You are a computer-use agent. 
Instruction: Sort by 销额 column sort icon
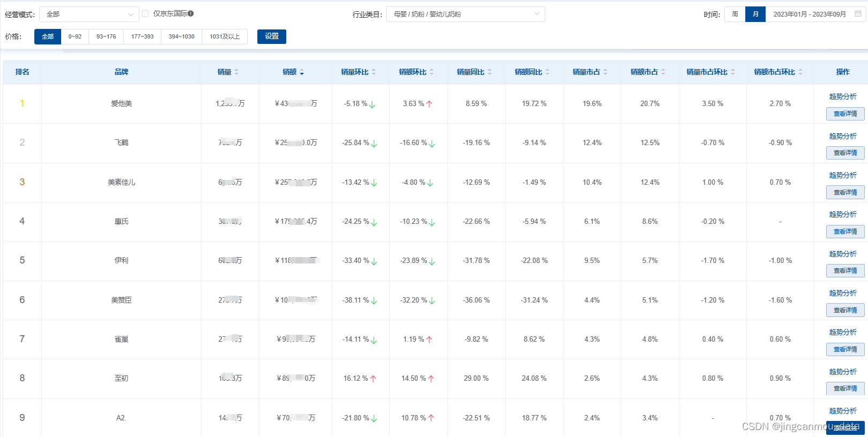302,72
